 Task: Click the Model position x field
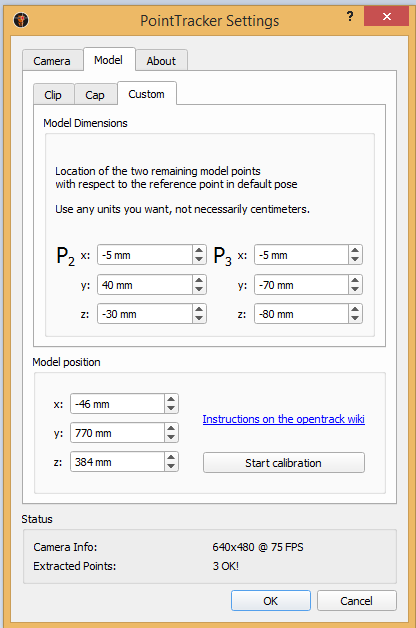117,404
